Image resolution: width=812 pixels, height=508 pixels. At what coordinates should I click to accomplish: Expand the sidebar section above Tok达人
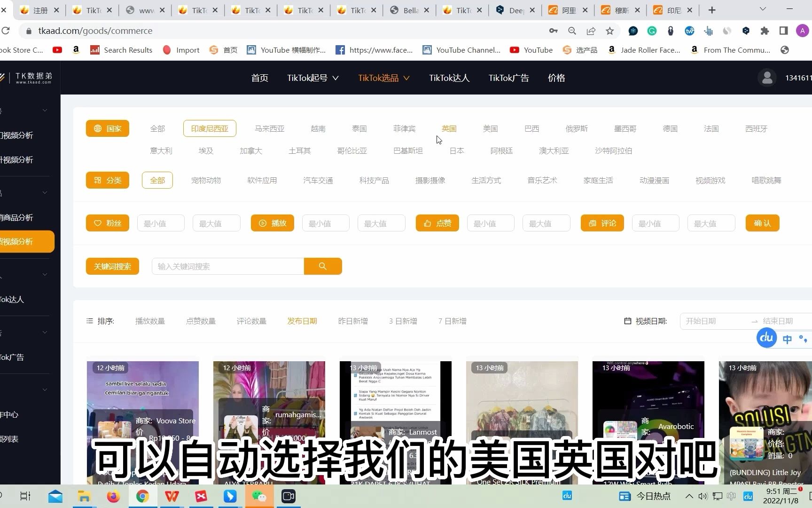click(x=45, y=275)
